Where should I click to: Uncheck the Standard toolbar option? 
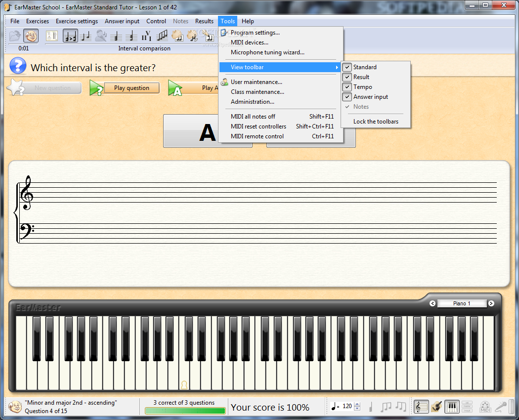click(x=376, y=67)
